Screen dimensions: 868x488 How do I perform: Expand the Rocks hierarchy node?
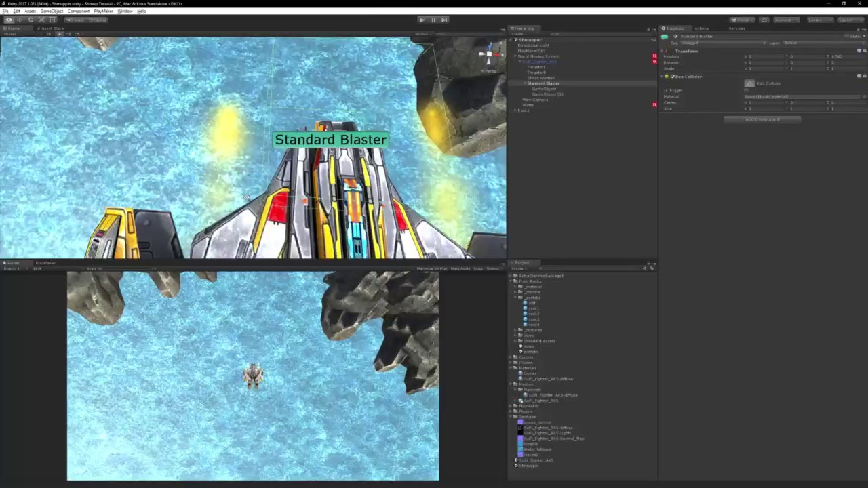pos(515,110)
